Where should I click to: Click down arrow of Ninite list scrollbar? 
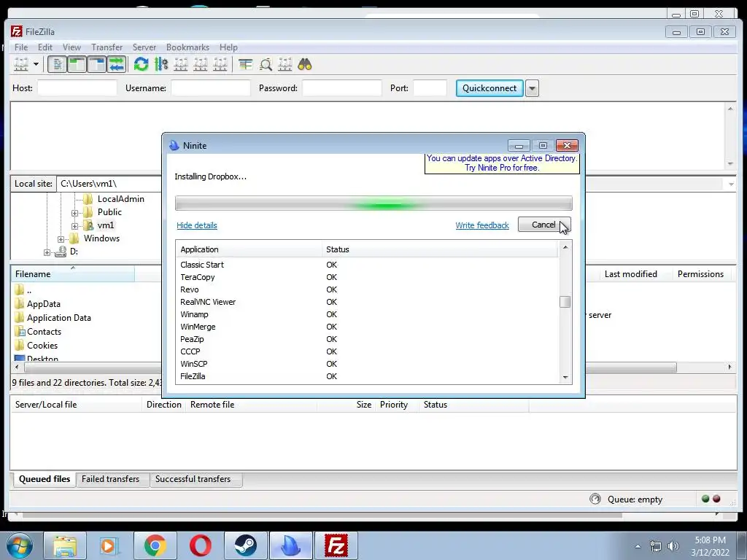click(x=565, y=377)
